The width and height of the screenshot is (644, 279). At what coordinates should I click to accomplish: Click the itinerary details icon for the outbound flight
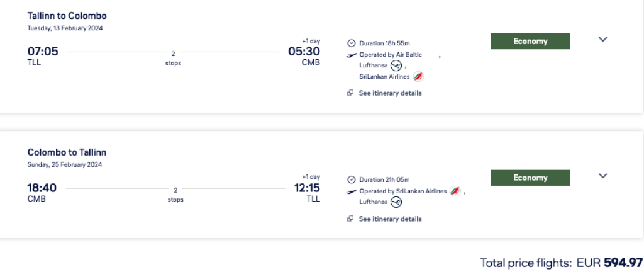350,93
